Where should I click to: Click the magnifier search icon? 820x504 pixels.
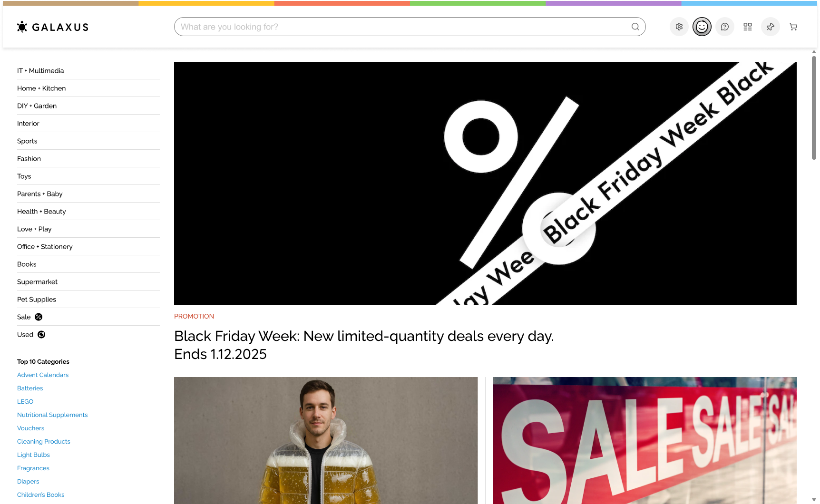[x=635, y=27]
